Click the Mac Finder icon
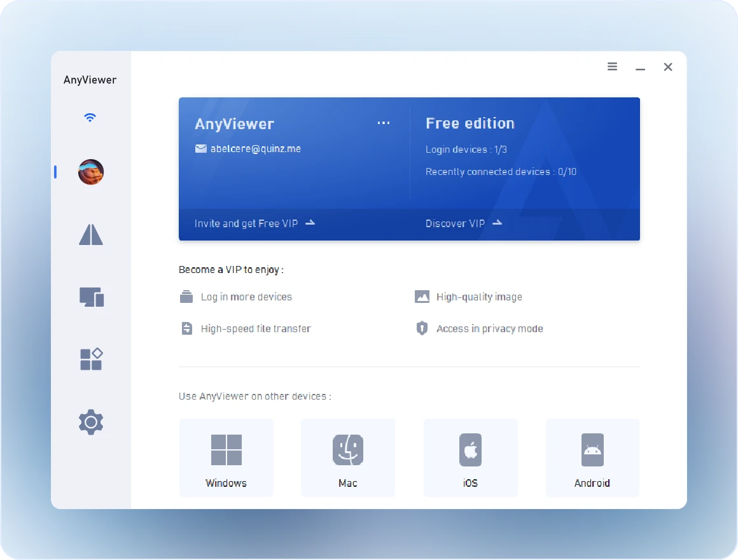 pos(348,450)
